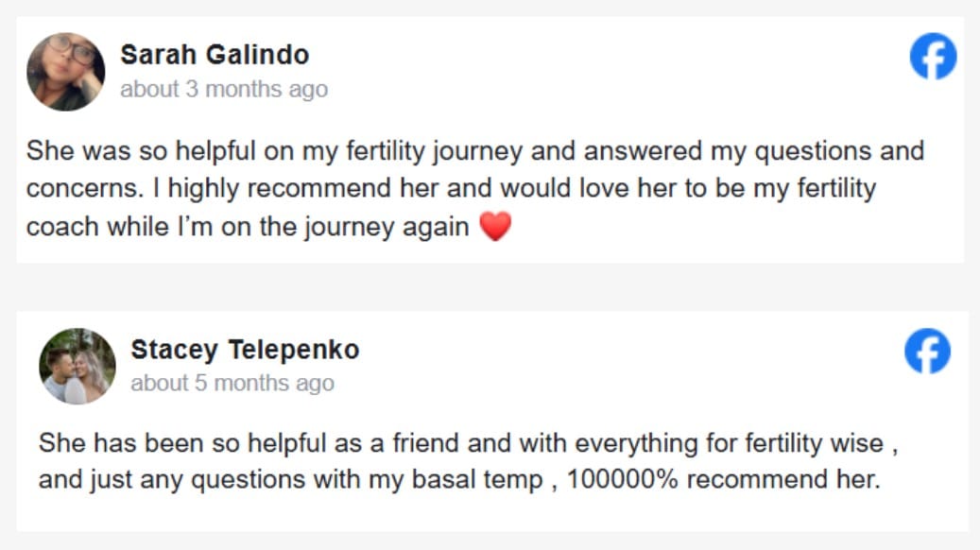
Task: Click "would love her to be my fertility"
Action: pyautogui.click(x=688, y=188)
